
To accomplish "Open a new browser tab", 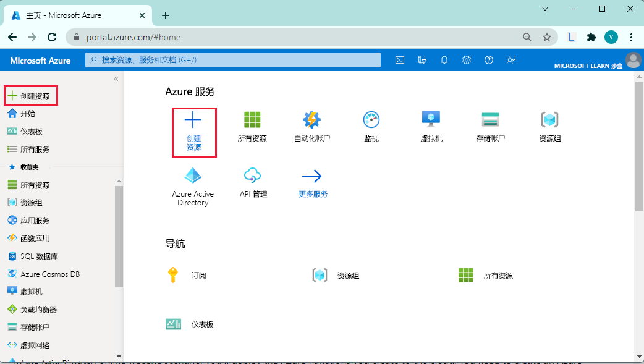I will point(166,15).
